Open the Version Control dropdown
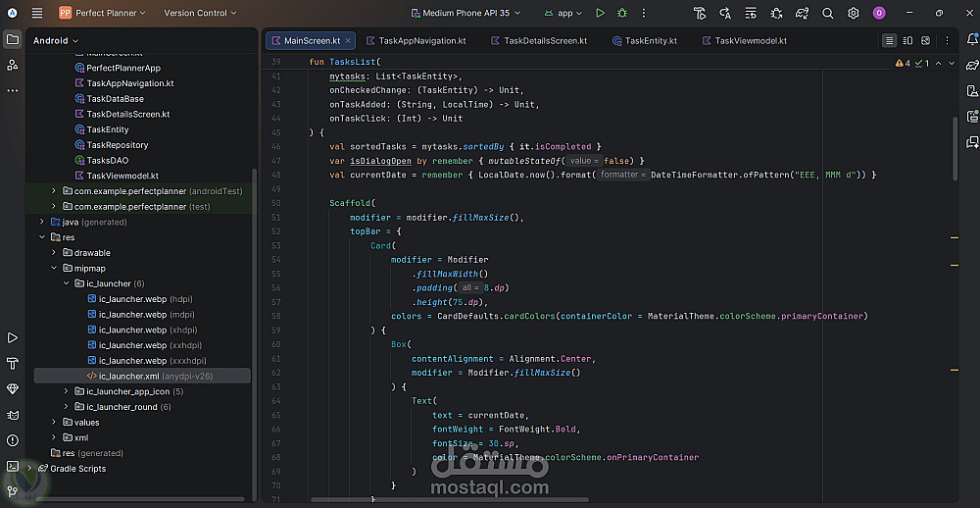 point(200,13)
